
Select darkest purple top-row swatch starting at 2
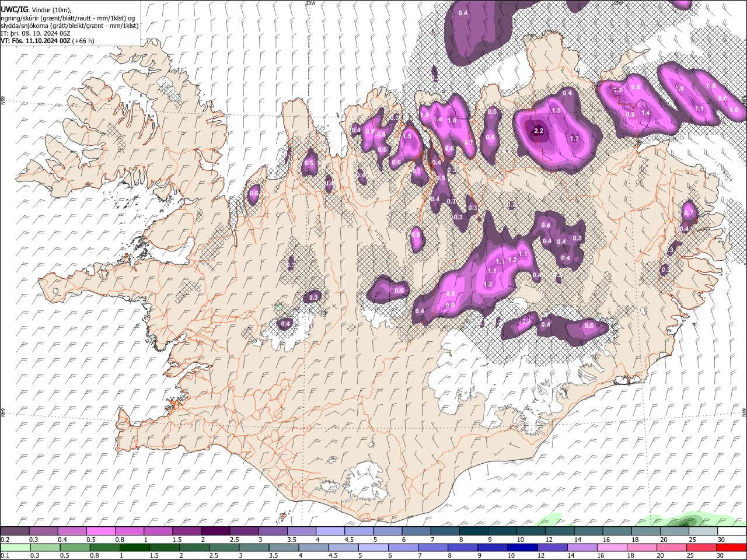click(215, 531)
